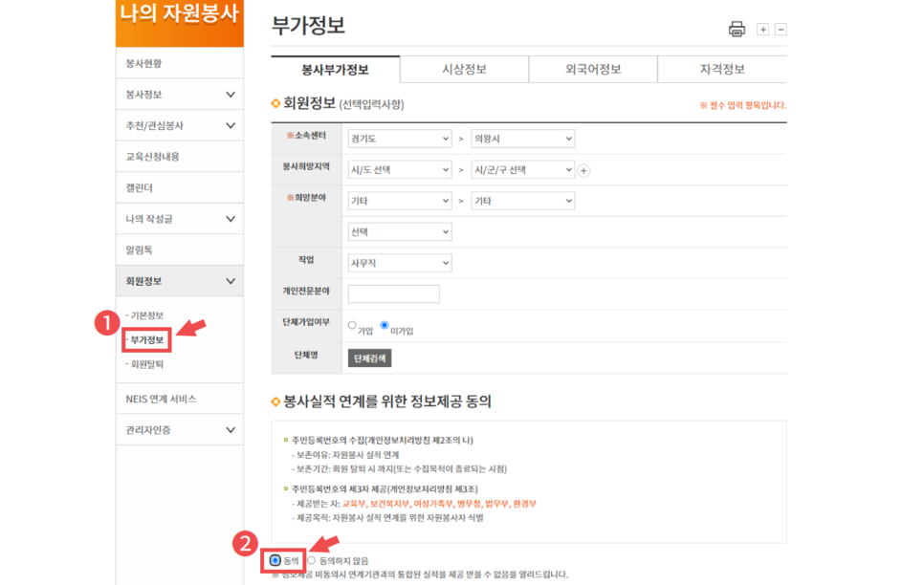Enlarge the font size with the plus icon
This screenshot has width=924, height=585.
[762, 29]
